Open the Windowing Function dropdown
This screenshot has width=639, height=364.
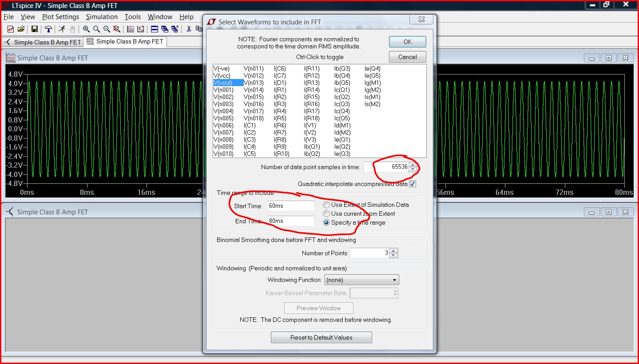tap(362, 280)
